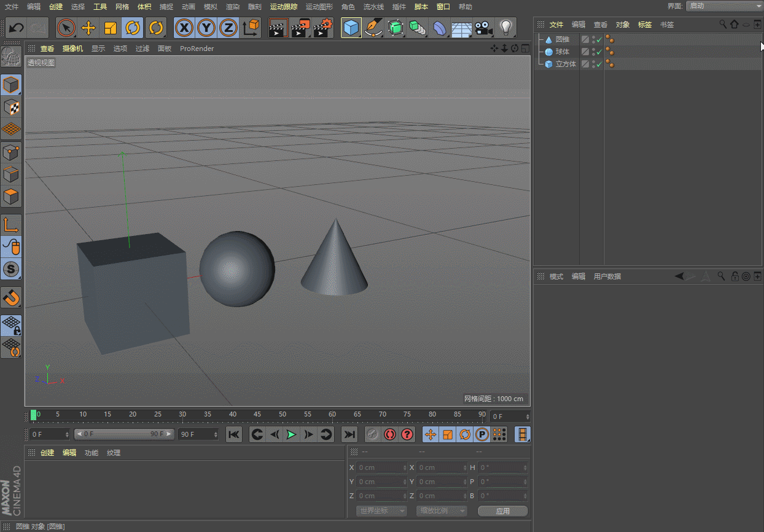Switch to Polygons mode in left sidebar
Screen dimensions: 764x532
click(x=11, y=197)
